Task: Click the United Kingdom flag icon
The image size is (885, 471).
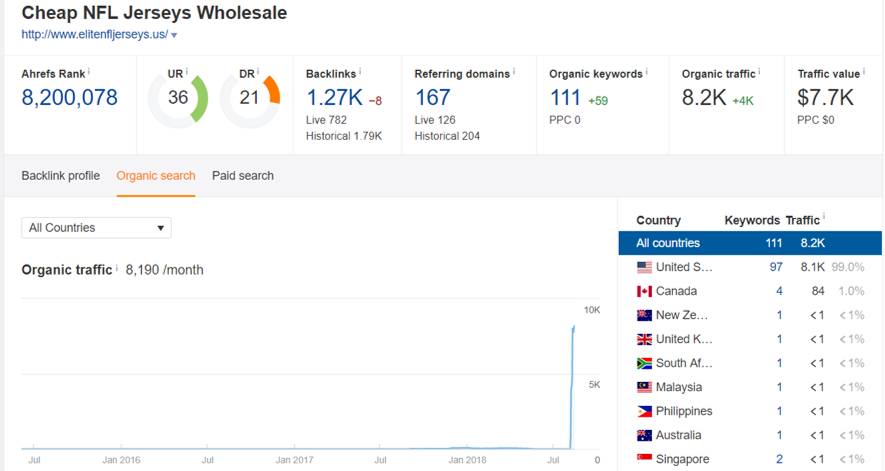Action: 644,339
